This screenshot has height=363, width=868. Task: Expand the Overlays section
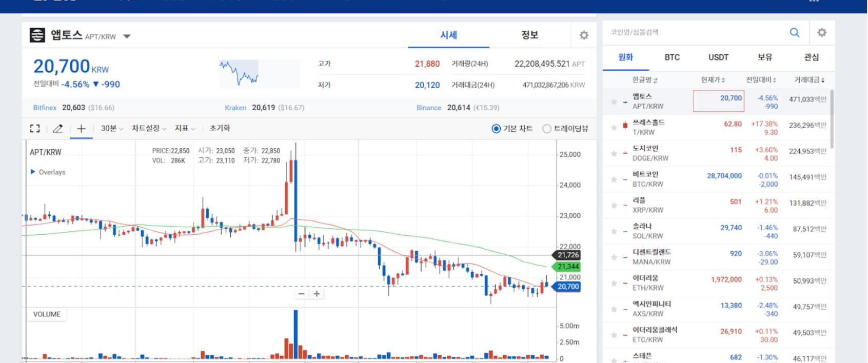[x=48, y=172]
